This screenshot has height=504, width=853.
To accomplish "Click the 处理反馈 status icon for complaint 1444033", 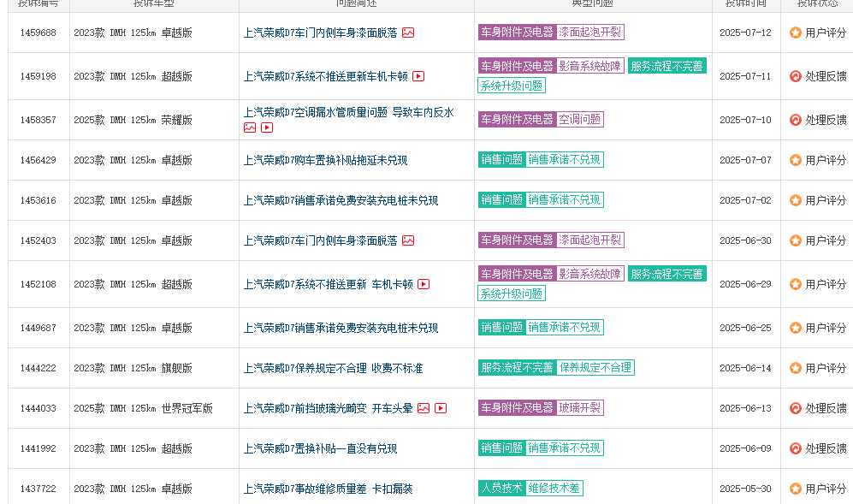I will [796, 408].
